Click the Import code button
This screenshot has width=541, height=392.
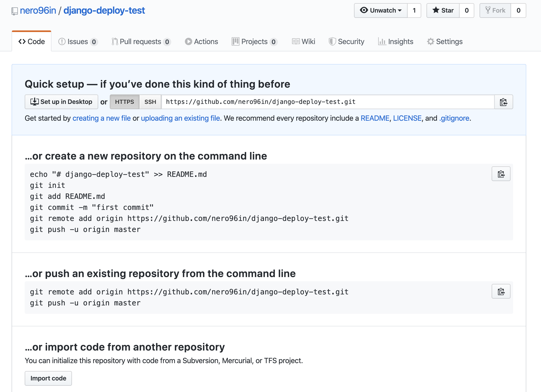point(48,378)
